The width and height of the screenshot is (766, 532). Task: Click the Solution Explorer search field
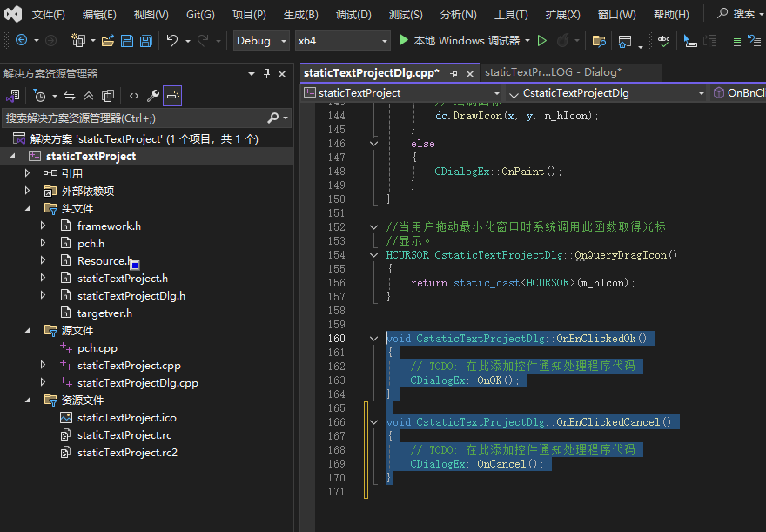131,118
